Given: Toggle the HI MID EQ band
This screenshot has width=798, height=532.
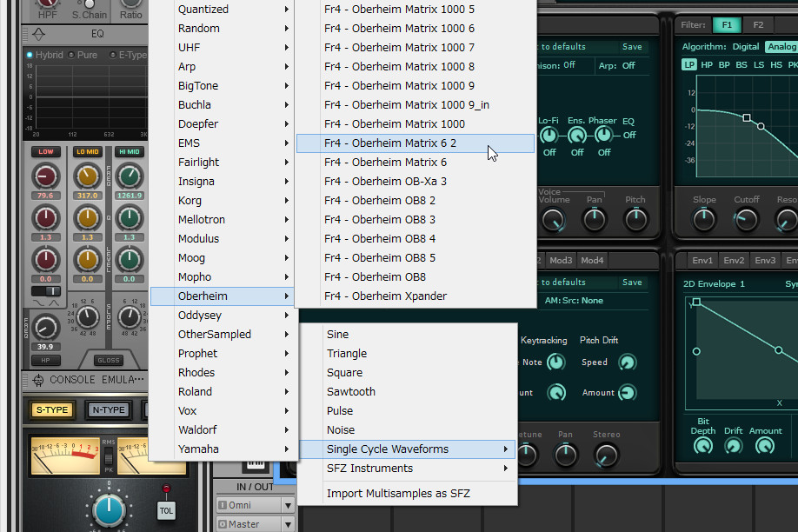Looking at the screenshot, I should tap(130, 152).
